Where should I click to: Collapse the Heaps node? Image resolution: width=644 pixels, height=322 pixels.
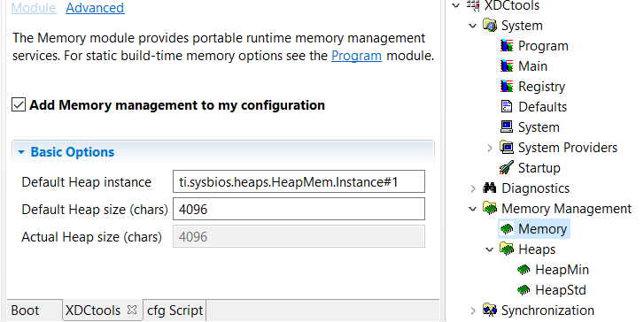coord(490,249)
